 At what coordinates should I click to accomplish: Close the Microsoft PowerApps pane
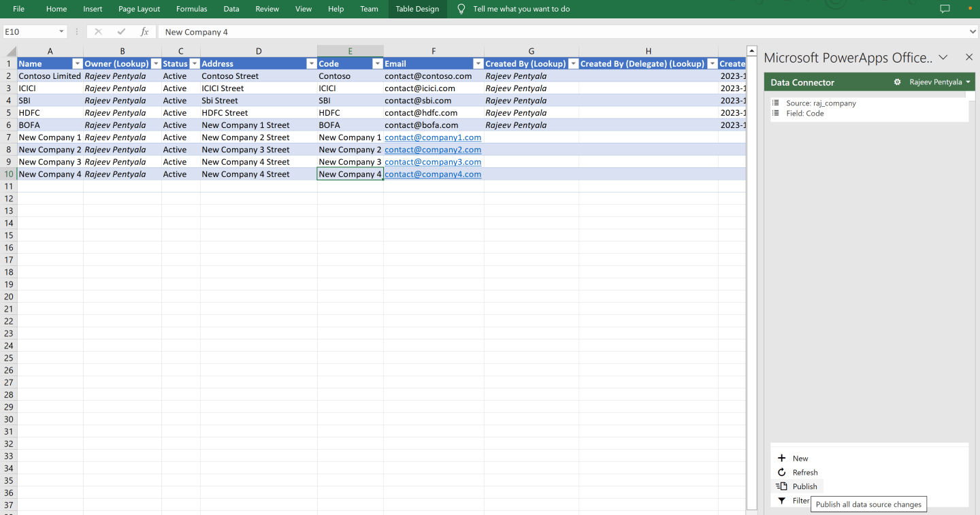pyautogui.click(x=969, y=57)
